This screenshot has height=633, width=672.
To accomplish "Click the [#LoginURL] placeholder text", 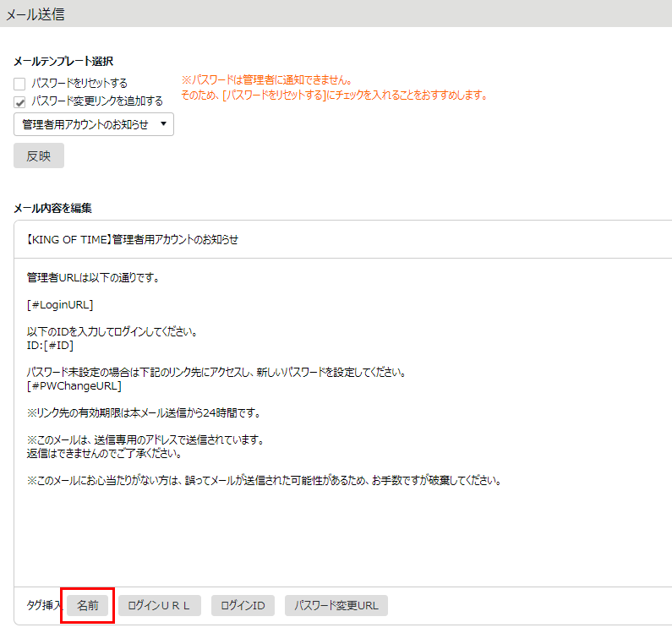I will [x=60, y=305].
